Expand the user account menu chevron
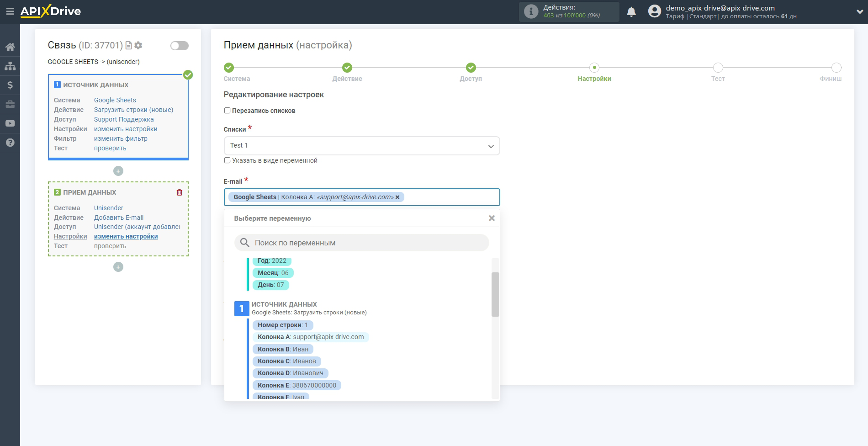The height and width of the screenshot is (446, 868). (859, 12)
